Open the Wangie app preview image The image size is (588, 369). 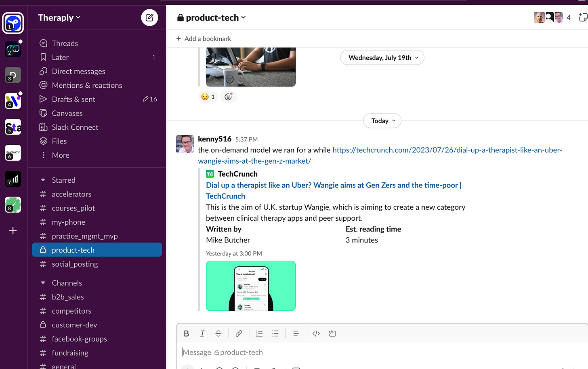point(251,286)
